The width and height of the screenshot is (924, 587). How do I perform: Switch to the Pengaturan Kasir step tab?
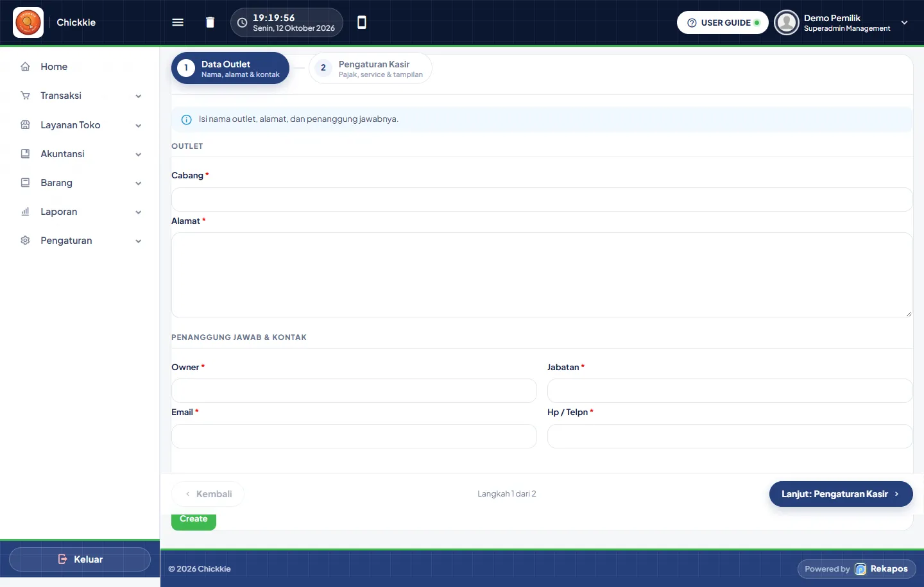370,68
